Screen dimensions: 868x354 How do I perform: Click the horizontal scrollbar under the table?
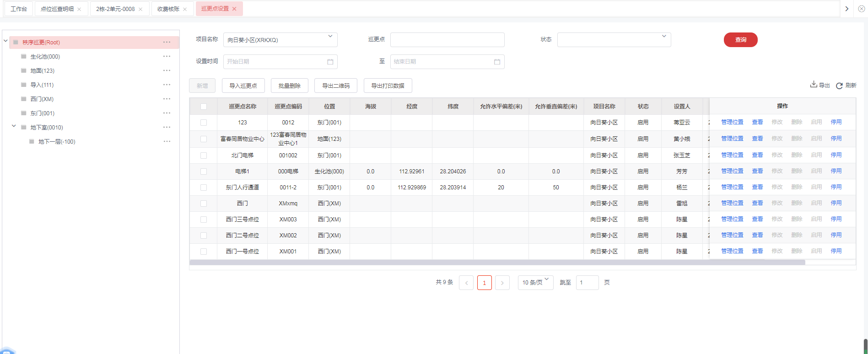[x=497, y=263]
